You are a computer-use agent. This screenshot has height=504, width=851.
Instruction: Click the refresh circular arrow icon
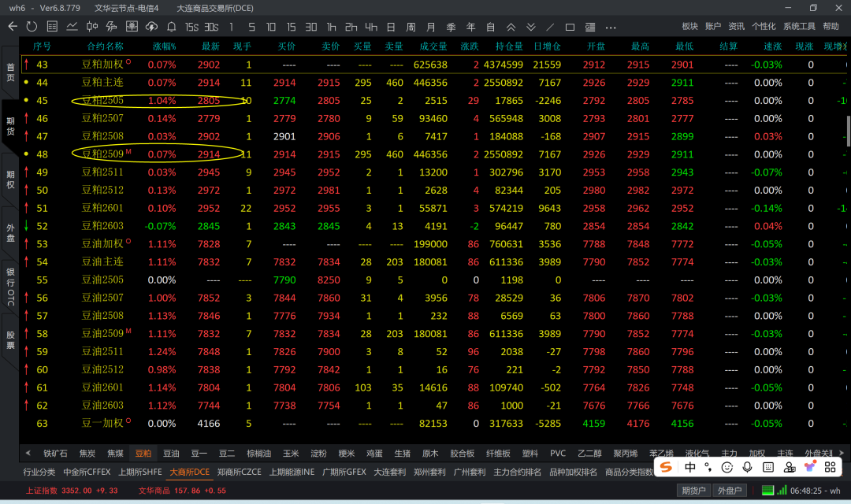coord(32,26)
